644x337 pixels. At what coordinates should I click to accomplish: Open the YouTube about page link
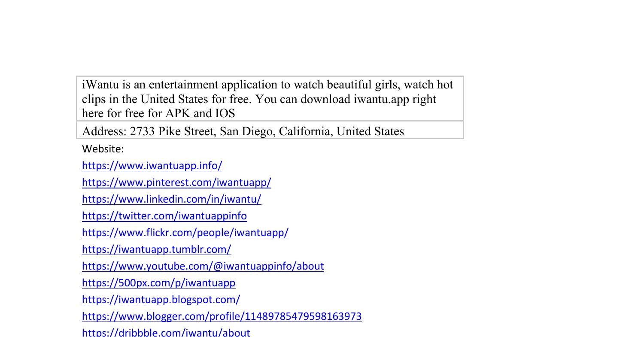(203, 266)
